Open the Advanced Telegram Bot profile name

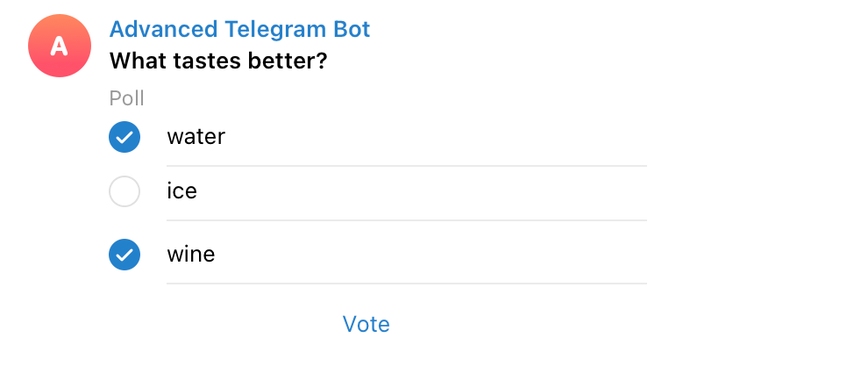pyautogui.click(x=239, y=29)
